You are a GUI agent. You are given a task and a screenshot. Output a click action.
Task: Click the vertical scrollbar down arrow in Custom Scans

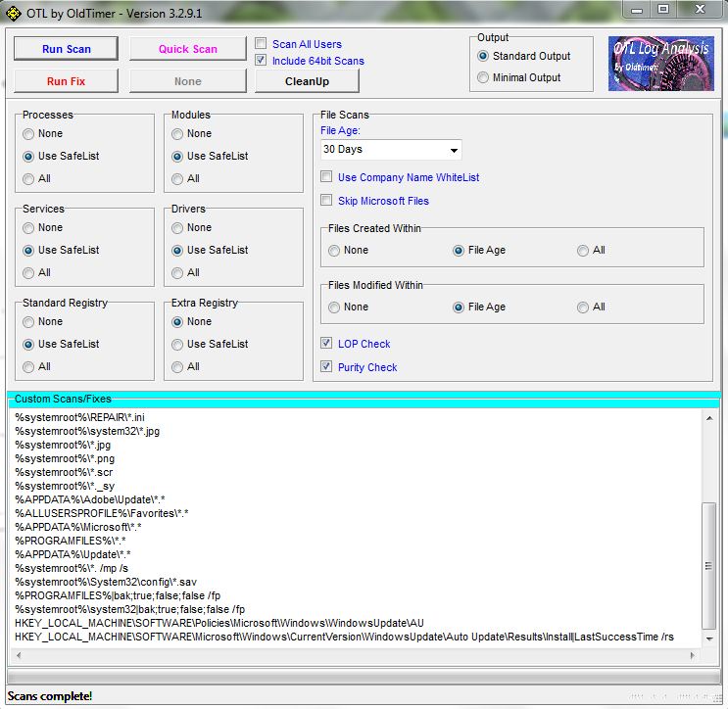click(x=709, y=638)
